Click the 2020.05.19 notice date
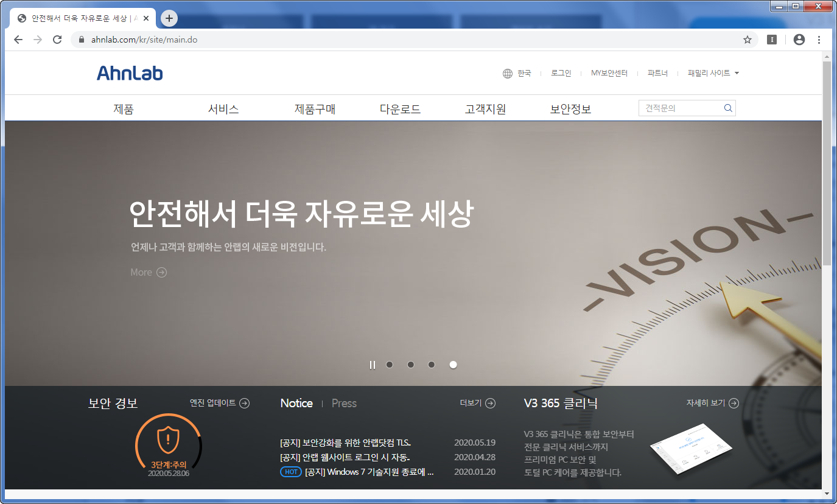This screenshot has height=504, width=837. (475, 443)
